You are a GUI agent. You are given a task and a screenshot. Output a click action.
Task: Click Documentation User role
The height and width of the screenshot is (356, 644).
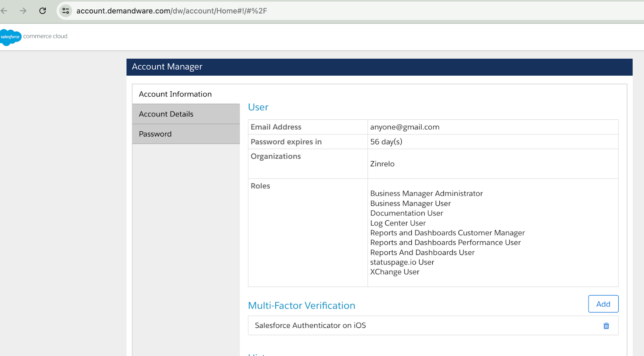[x=407, y=213]
